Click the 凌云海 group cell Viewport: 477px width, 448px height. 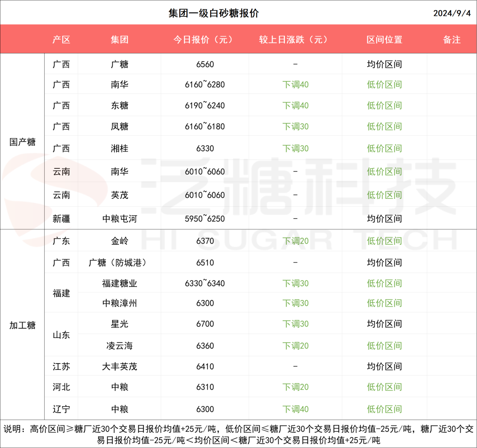click(x=119, y=345)
